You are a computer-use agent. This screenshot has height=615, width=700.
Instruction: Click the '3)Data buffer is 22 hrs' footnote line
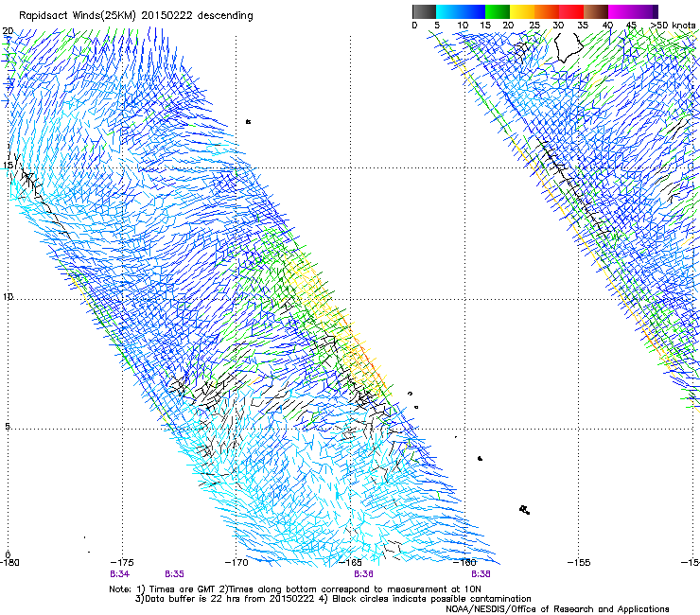(333, 599)
